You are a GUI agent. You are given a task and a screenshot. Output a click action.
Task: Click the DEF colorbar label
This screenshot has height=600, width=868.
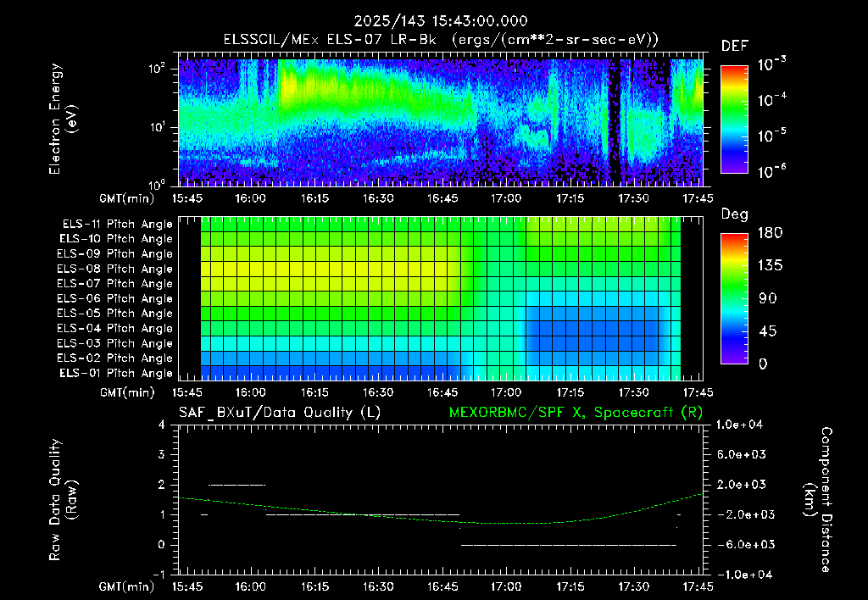(735, 46)
